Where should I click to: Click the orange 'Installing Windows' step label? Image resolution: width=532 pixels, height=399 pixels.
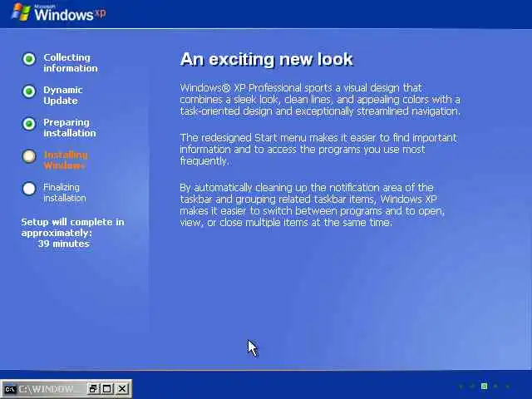tap(66, 160)
